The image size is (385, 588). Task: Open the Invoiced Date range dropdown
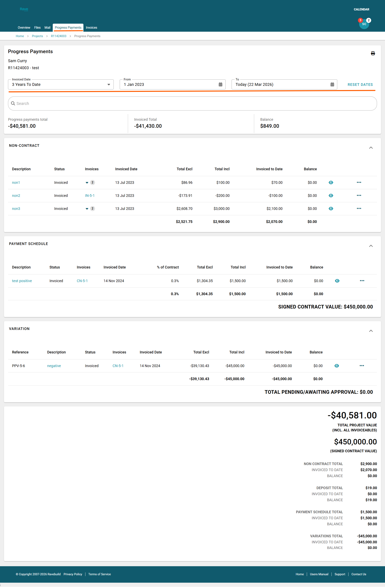tap(61, 84)
